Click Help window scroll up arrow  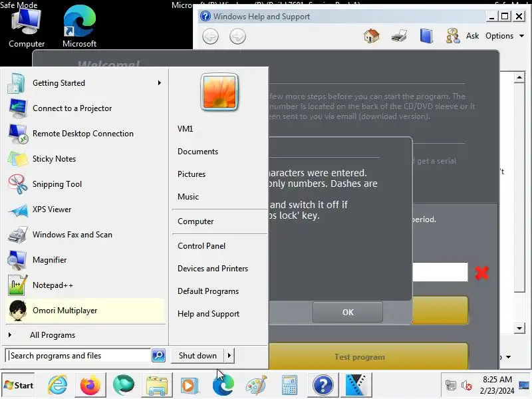coord(519,78)
